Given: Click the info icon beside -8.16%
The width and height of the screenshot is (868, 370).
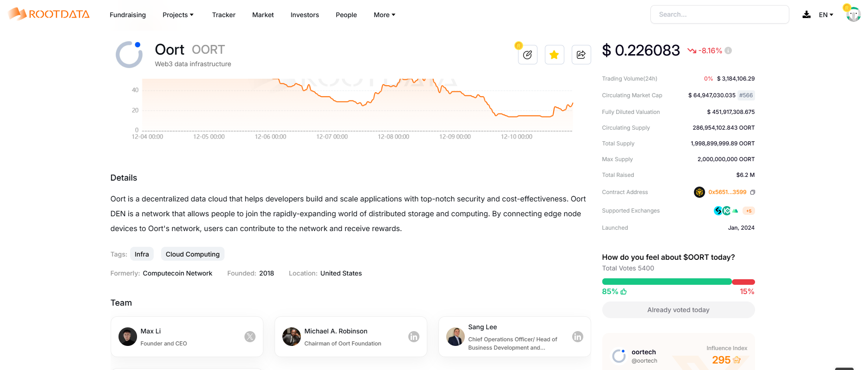Looking at the screenshot, I should tap(728, 50).
